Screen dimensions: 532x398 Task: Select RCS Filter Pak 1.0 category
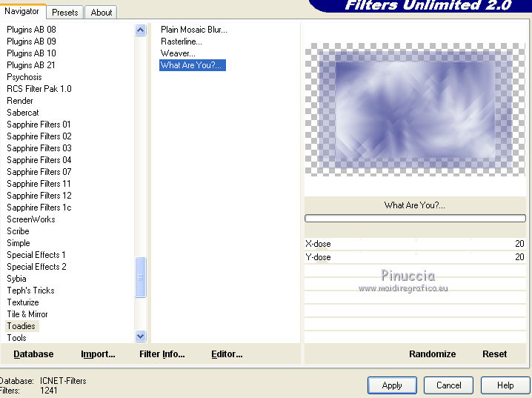pos(39,89)
